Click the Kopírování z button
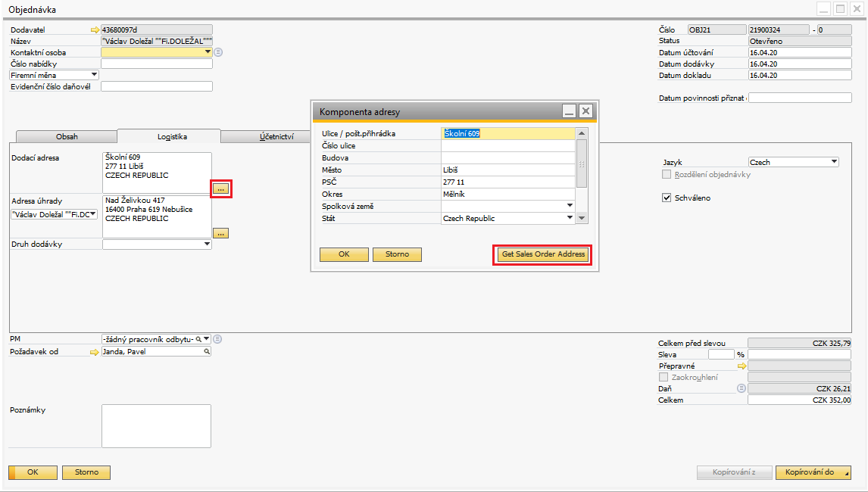The width and height of the screenshot is (868, 492). point(734,472)
